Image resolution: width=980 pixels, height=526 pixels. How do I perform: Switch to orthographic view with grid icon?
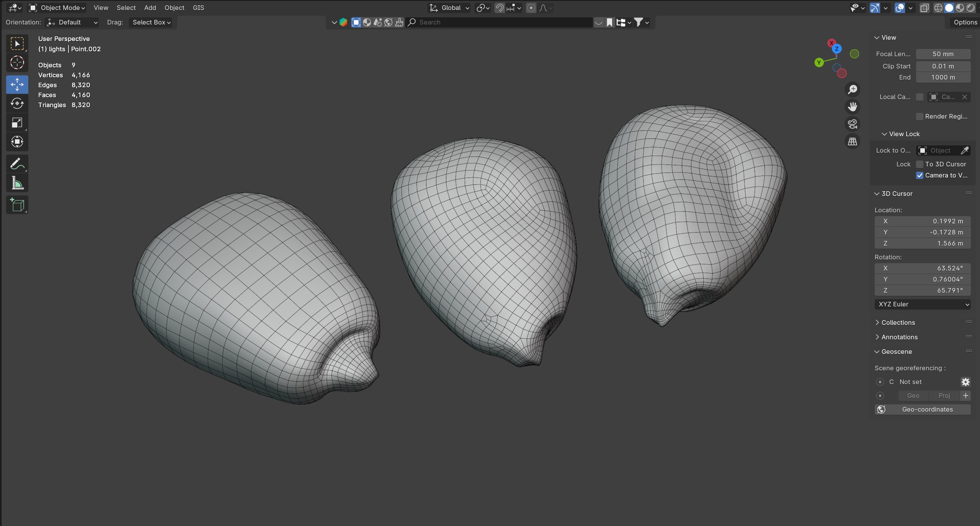853,142
